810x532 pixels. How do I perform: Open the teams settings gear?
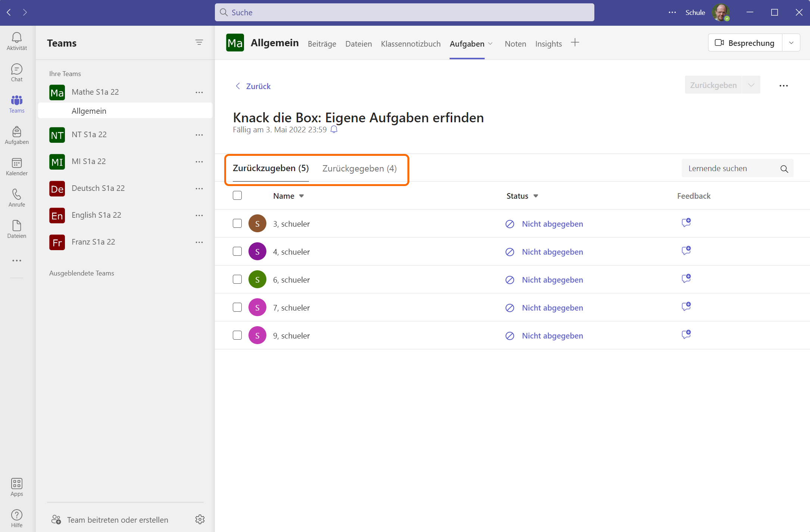[200, 519]
